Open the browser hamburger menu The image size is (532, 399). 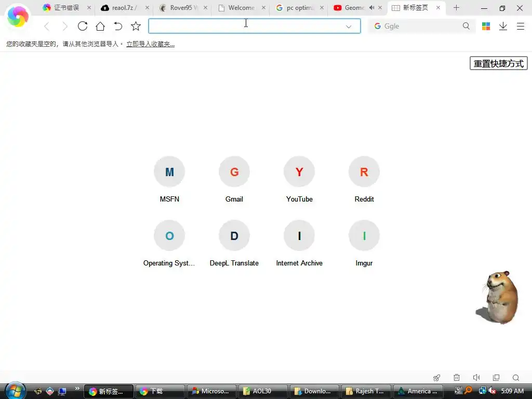[521, 26]
